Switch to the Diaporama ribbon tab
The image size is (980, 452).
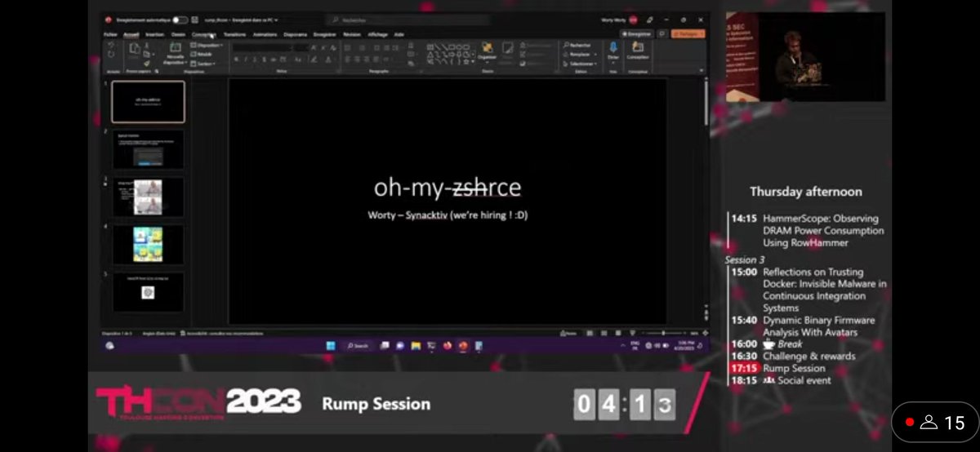tap(296, 34)
